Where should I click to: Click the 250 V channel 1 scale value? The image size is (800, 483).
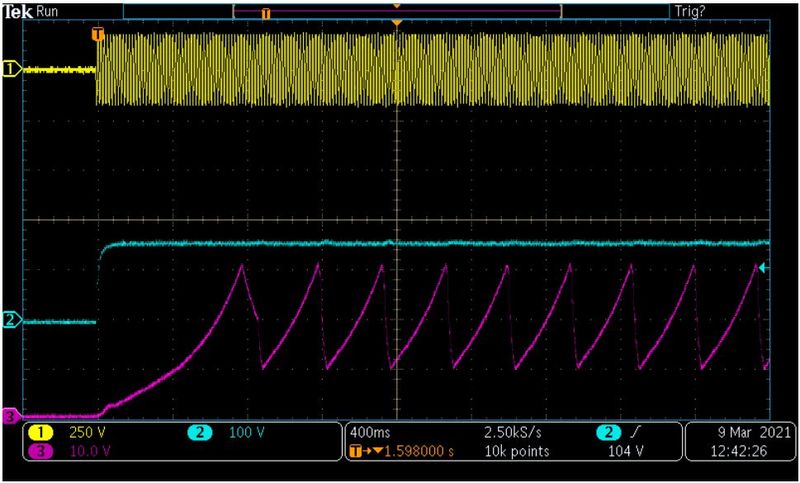[x=87, y=433]
